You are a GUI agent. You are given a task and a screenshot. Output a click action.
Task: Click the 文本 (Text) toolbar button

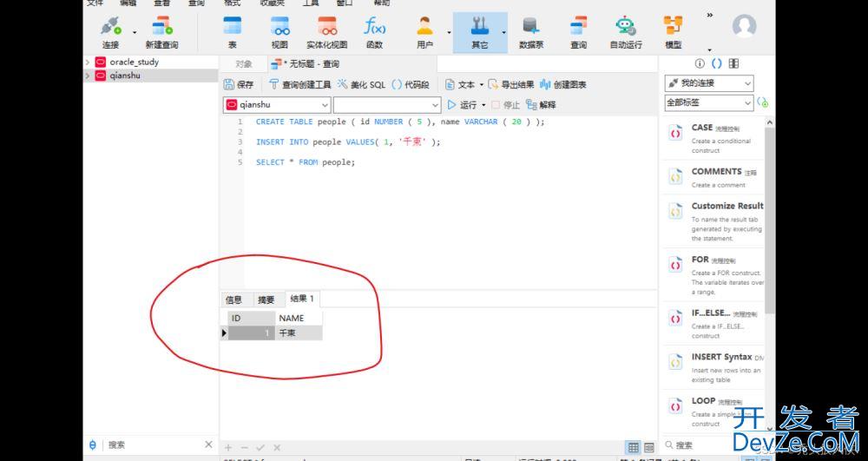pyautogui.click(x=460, y=85)
